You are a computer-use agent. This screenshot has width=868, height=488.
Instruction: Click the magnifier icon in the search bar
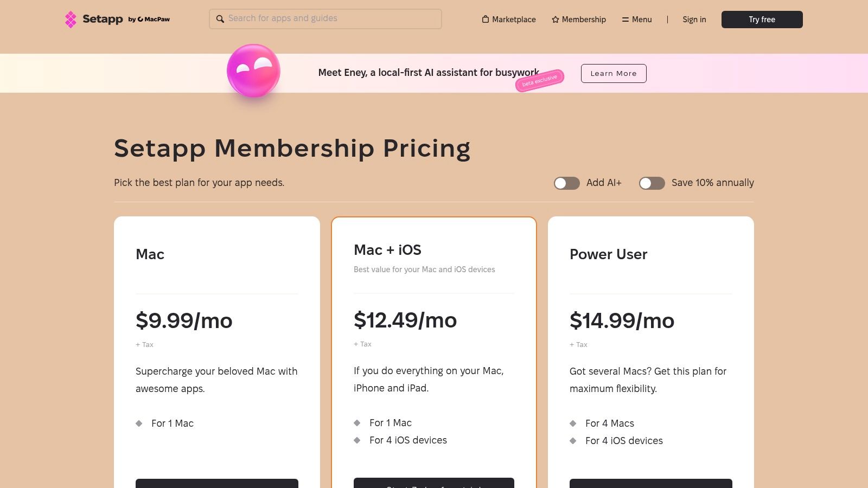[220, 19]
